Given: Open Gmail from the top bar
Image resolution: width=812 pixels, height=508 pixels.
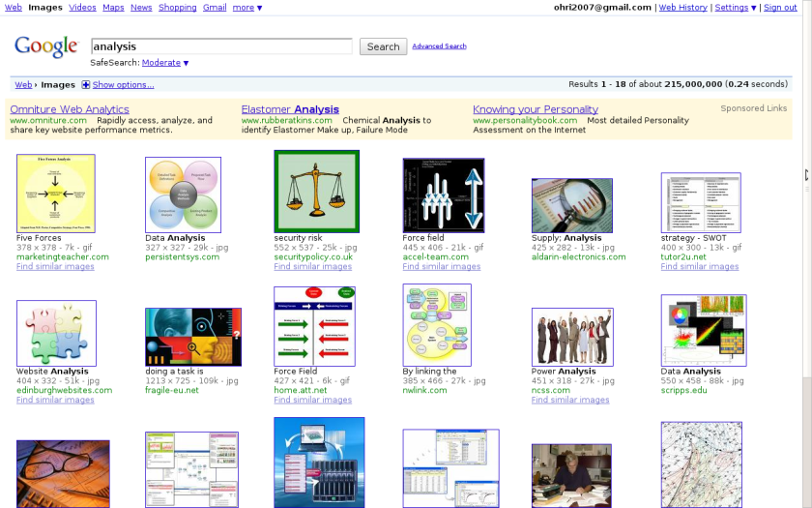Looking at the screenshot, I should tap(215, 8).
